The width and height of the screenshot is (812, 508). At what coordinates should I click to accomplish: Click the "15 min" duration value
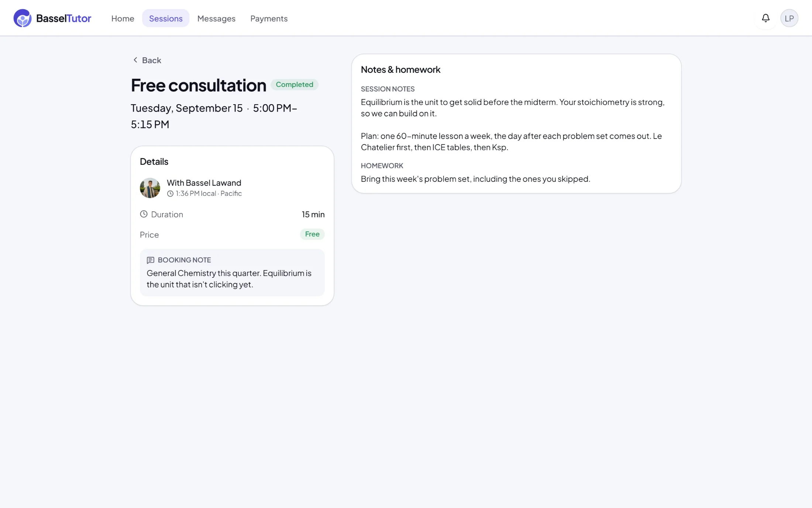(x=313, y=214)
